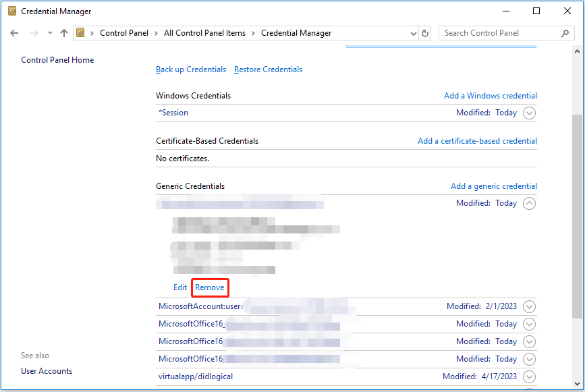This screenshot has height=392, width=585.
Task: Click Back up Credentials link
Action: point(191,69)
